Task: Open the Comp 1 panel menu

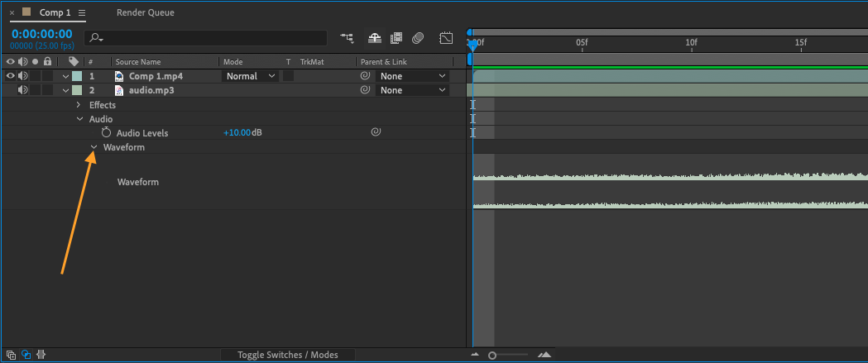Action: click(x=81, y=13)
